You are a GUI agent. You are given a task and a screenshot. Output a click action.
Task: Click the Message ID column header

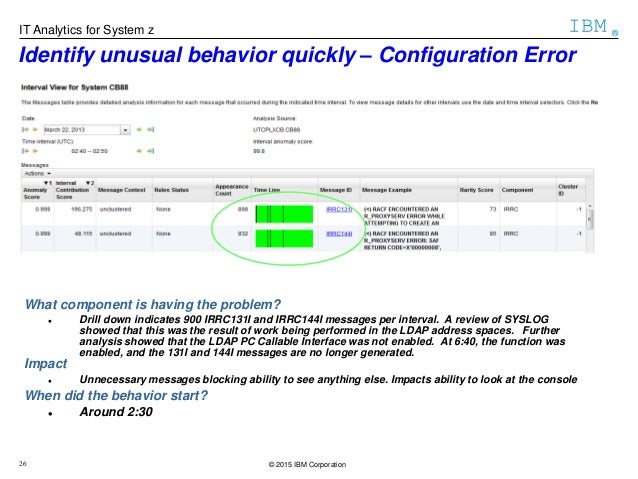tap(336, 190)
